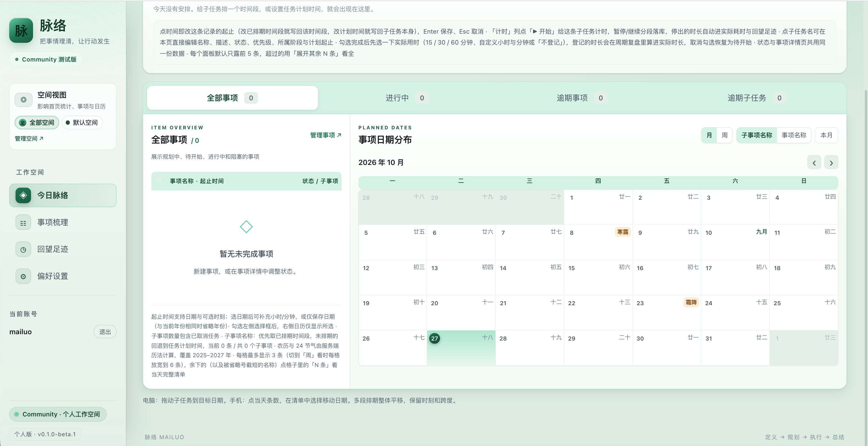The height and width of the screenshot is (446, 868).
Task: Select calendar day 31 廿二
Action: tap(735, 347)
